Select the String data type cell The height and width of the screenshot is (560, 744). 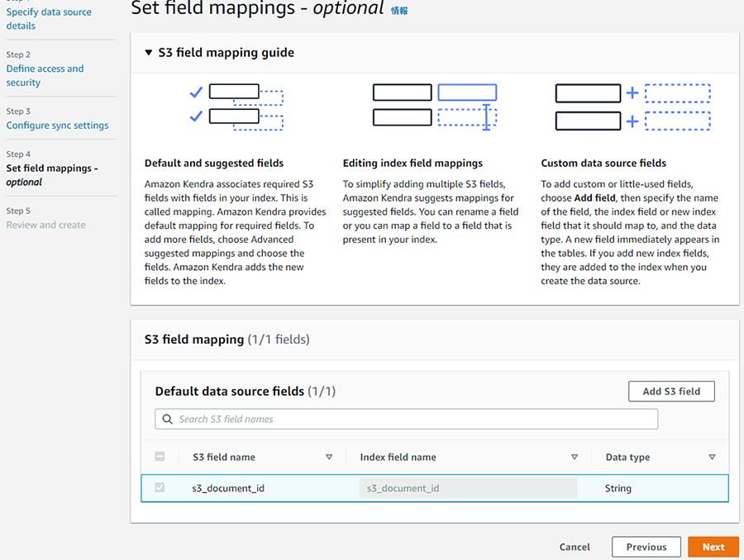point(618,488)
